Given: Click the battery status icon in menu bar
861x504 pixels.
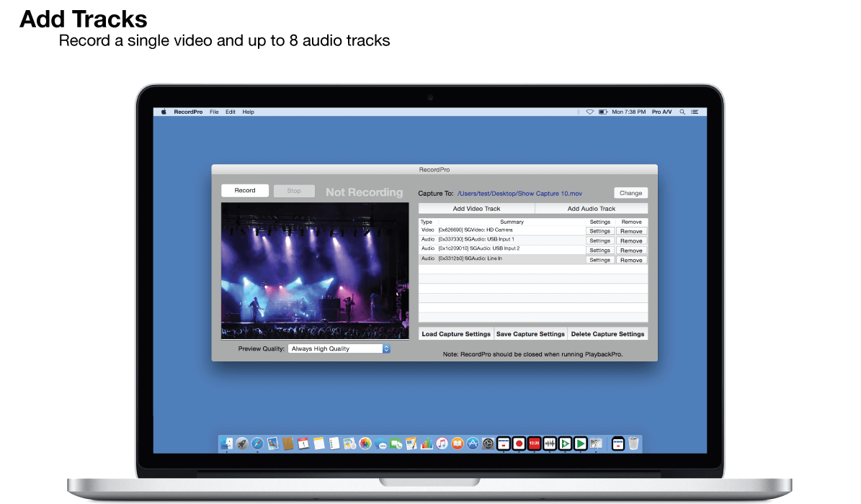Looking at the screenshot, I should click(603, 112).
